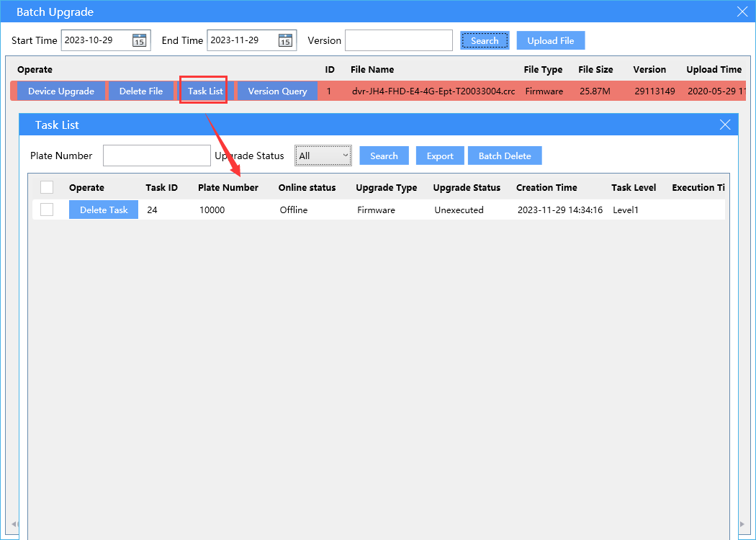Close the Batch Upgrade window
756x540 pixels.
pos(742,12)
